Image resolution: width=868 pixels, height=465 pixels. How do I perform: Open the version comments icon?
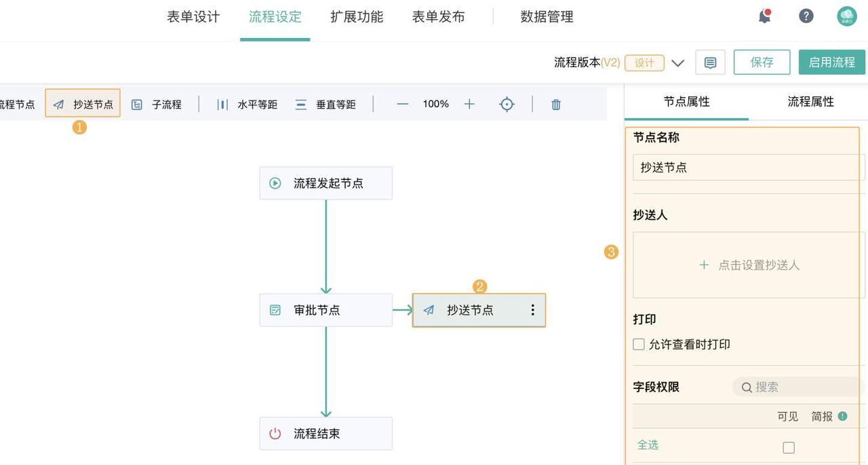pos(710,62)
